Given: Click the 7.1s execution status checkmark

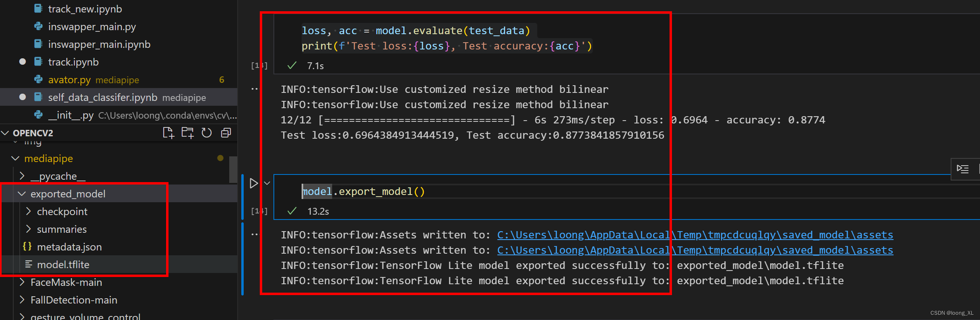Looking at the screenshot, I should [x=292, y=66].
